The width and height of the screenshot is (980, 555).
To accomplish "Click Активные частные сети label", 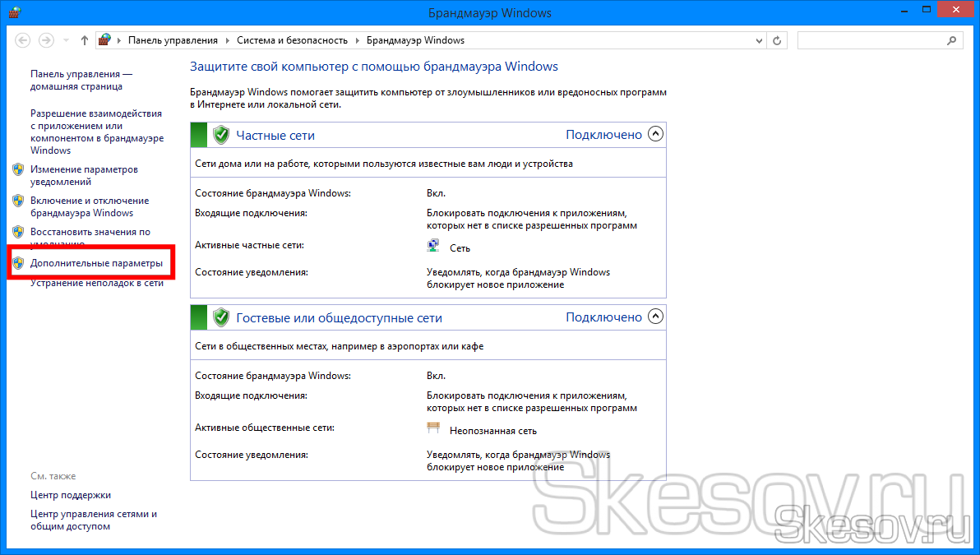I will pyautogui.click(x=249, y=246).
